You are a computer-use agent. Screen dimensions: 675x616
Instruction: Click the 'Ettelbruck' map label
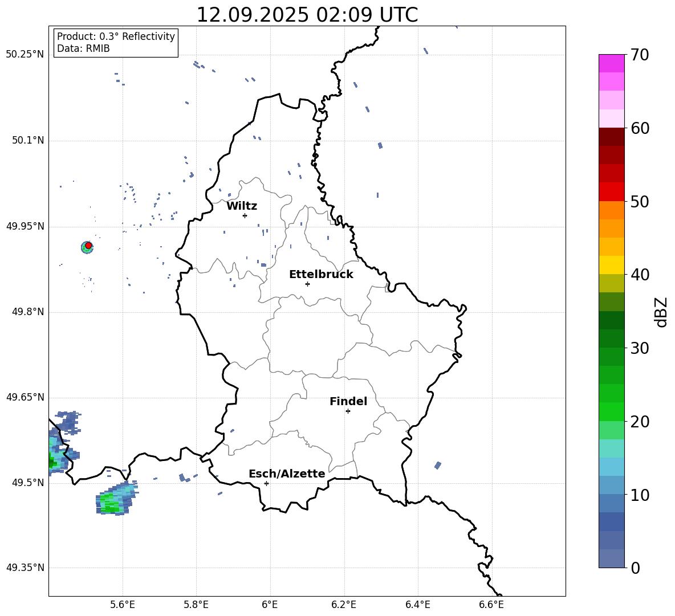[x=321, y=275]
